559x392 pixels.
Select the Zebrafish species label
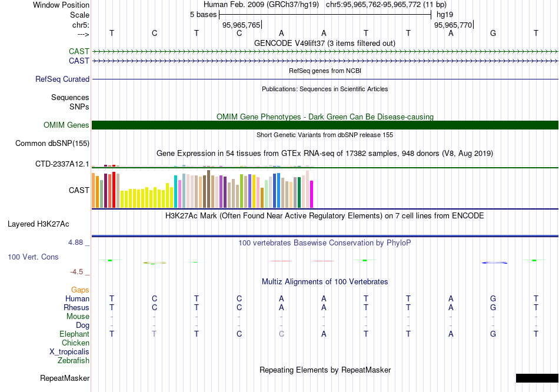(73, 360)
